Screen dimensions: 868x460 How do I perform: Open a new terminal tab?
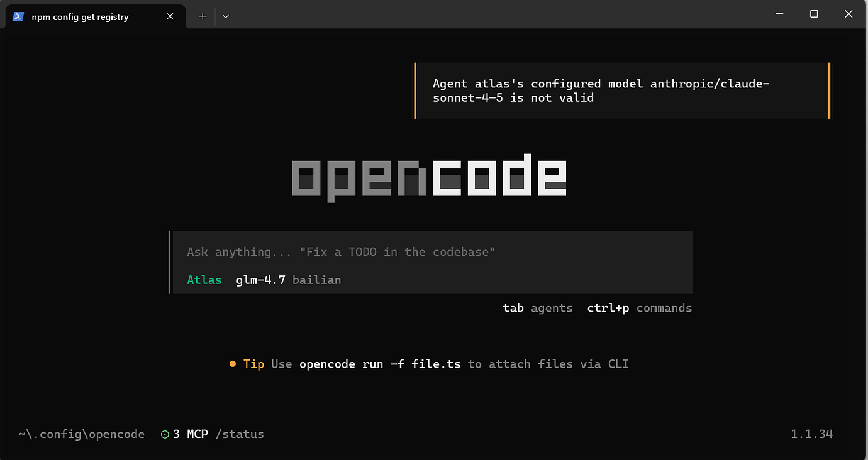[x=203, y=17]
